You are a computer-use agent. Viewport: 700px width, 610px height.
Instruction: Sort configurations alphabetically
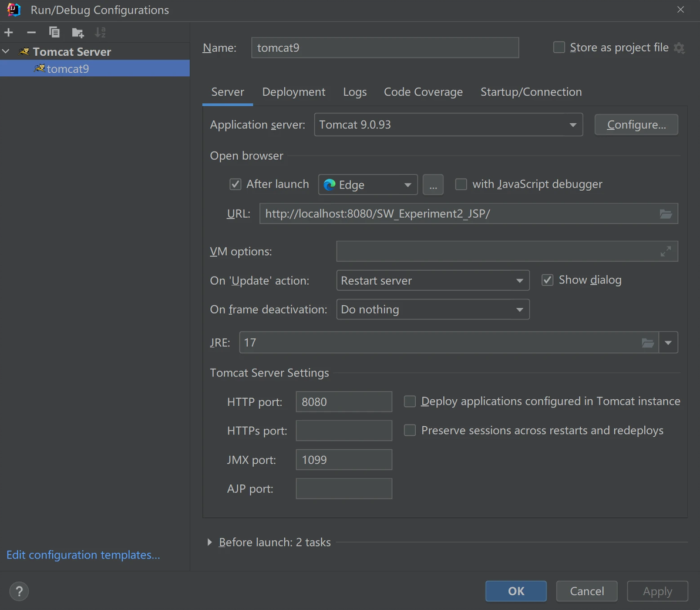[x=100, y=32]
